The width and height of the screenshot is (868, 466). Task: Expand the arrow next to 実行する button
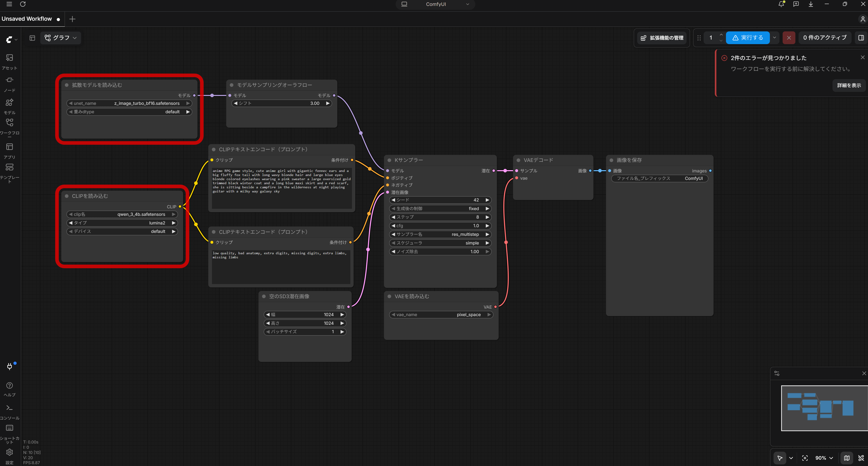click(x=774, y=38)
